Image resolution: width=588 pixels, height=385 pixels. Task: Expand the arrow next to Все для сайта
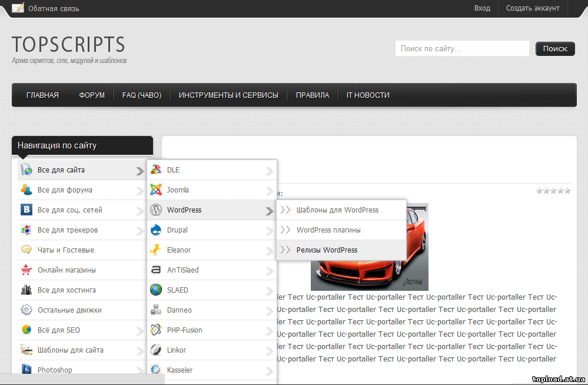140,171
